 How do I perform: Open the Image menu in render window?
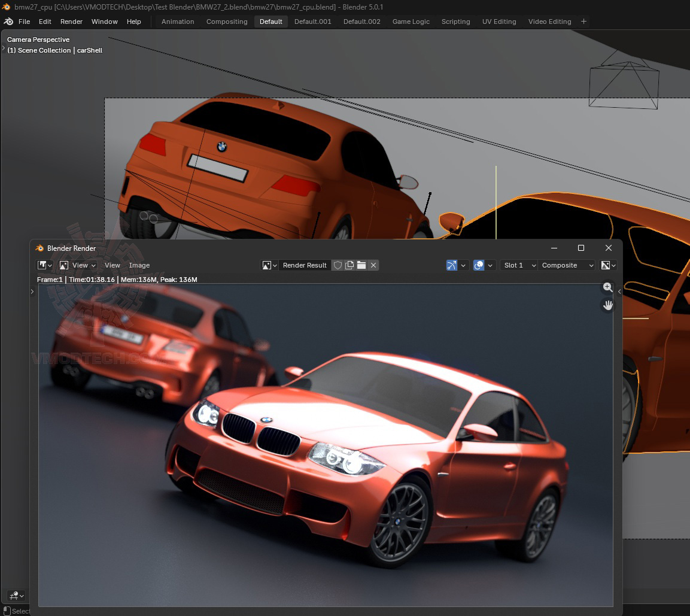pos(139,265)
